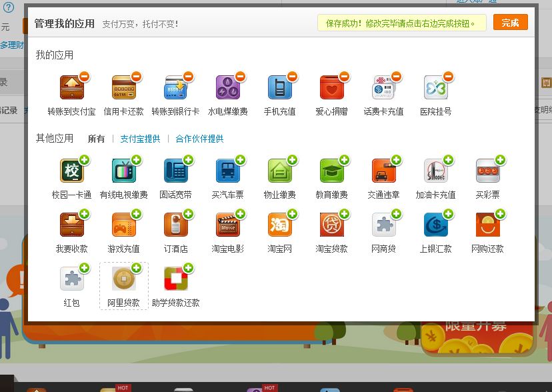This screenshot has height=392, width=552.
Task: Click the 教育缴费 graduation cap icon
Action: click(x=331, y=171)
